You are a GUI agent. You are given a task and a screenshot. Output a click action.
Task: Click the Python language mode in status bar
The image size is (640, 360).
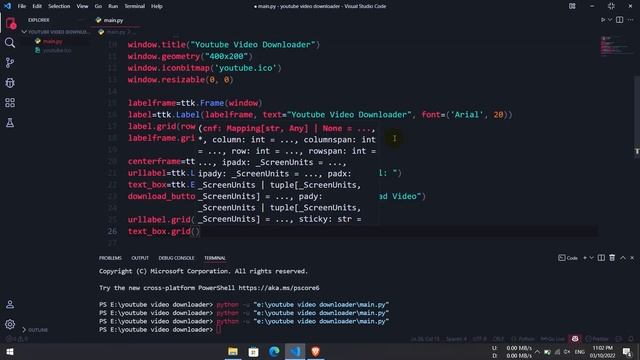(x=522, y=339)
